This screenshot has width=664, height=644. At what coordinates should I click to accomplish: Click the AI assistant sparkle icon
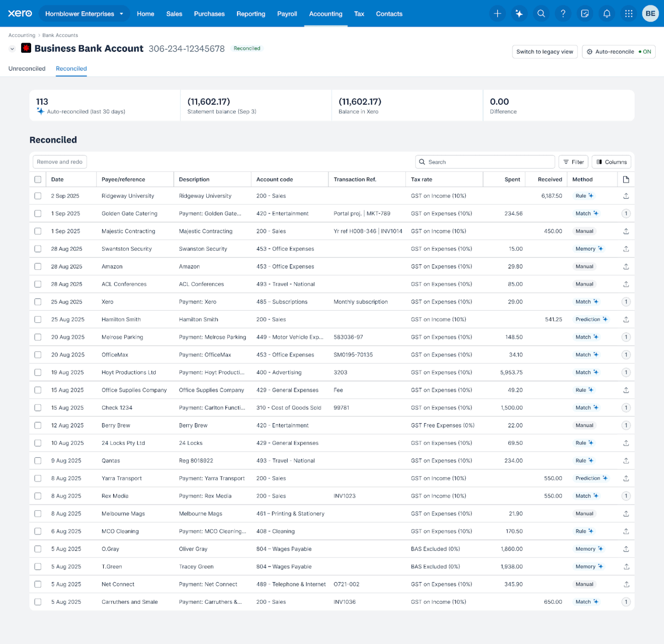519,13
